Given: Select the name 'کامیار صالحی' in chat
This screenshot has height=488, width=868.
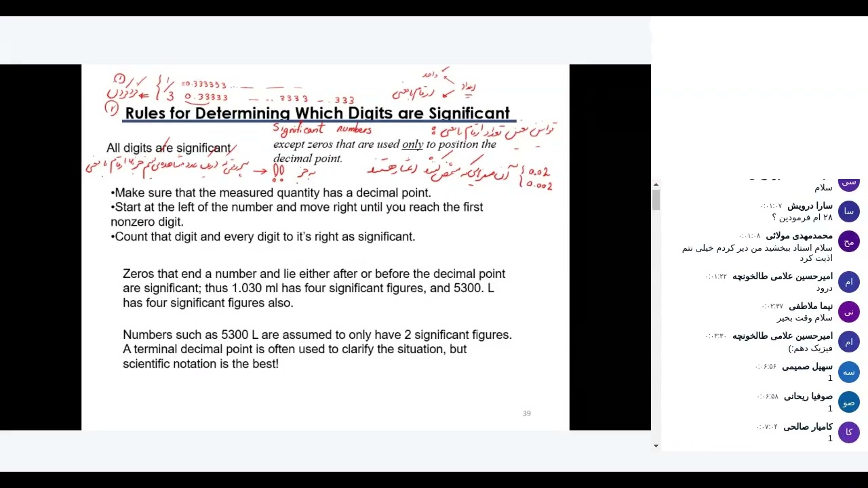Looking at the screenshot, I should 808,426.
